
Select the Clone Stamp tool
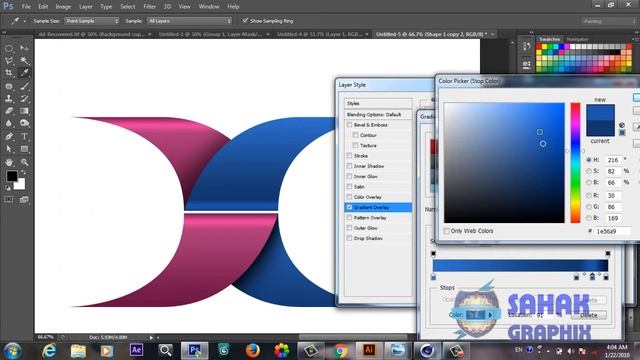pos(9,98)
